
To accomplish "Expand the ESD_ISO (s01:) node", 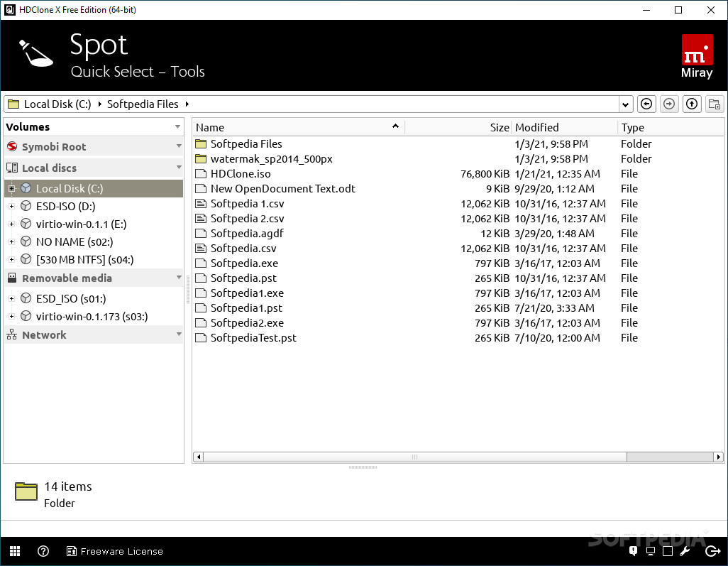I will pos(11,298).
